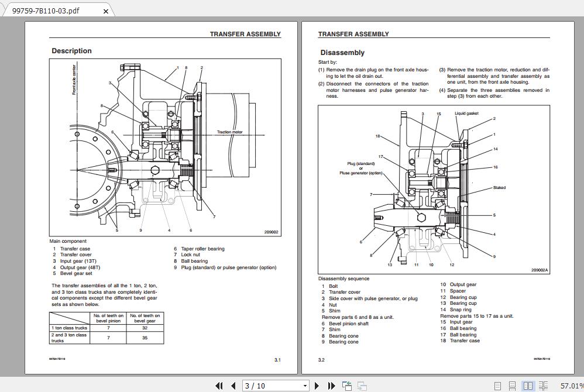Click the transfer assembly diagram on page 3.1
Screen dimensions: 584x392
coord(164,146)
